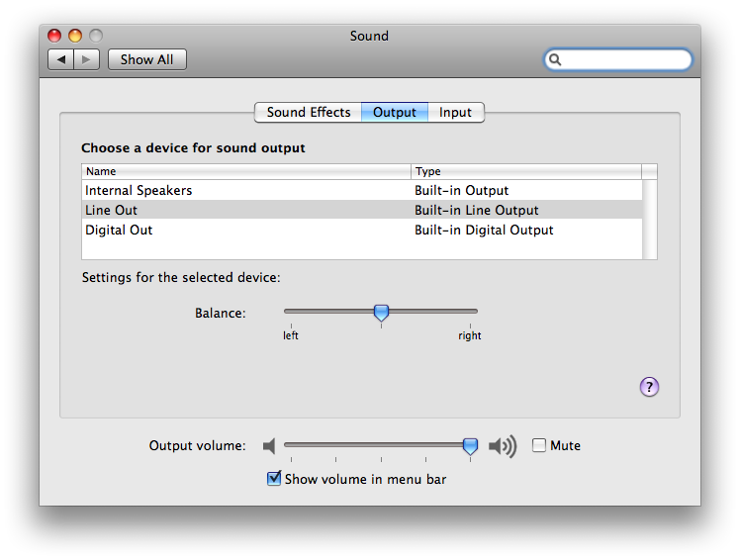Sort devices by Name column header
Viewport: 740px width, 560px height.
(x=246, y=171)
